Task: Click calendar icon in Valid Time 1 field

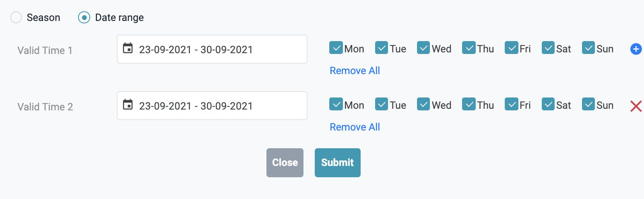Action: (128, 48)
